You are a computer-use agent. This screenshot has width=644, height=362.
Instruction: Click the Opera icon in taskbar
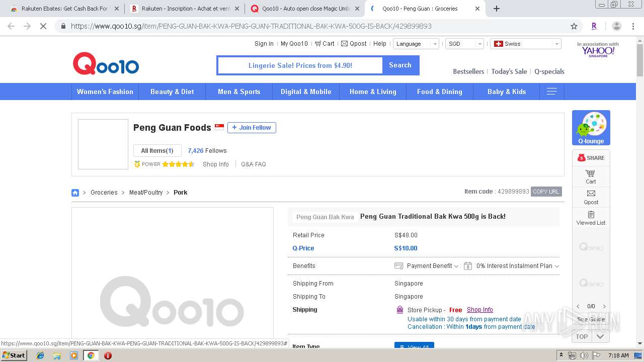pyautogui.click(x=108, y=355)
